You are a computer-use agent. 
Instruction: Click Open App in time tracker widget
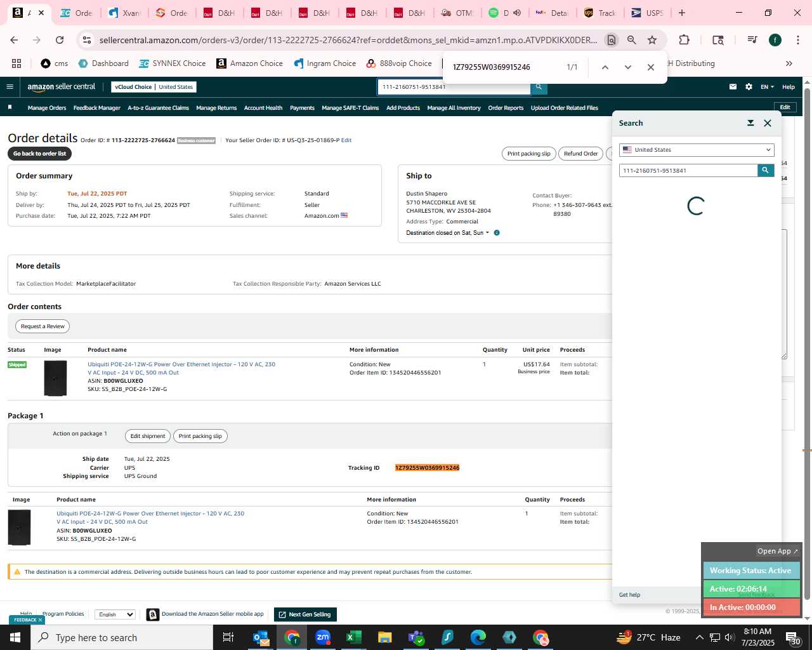click(778, 551)
